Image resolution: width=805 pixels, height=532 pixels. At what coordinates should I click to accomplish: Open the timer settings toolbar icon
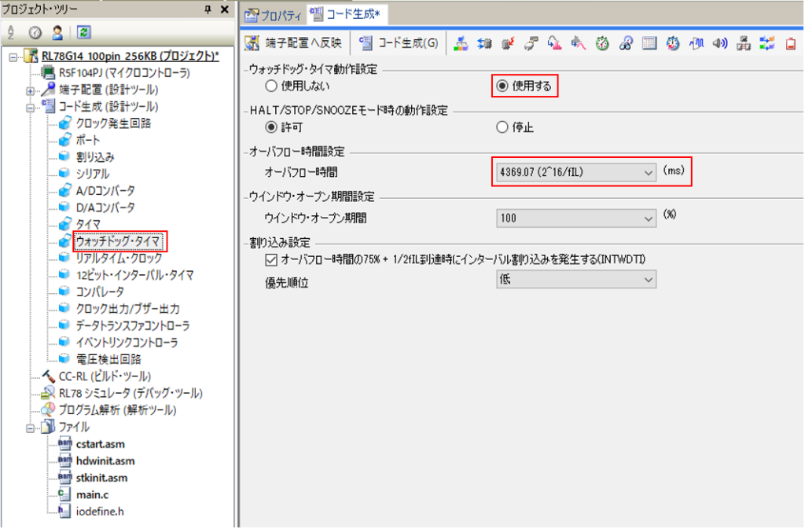(602, 43)
